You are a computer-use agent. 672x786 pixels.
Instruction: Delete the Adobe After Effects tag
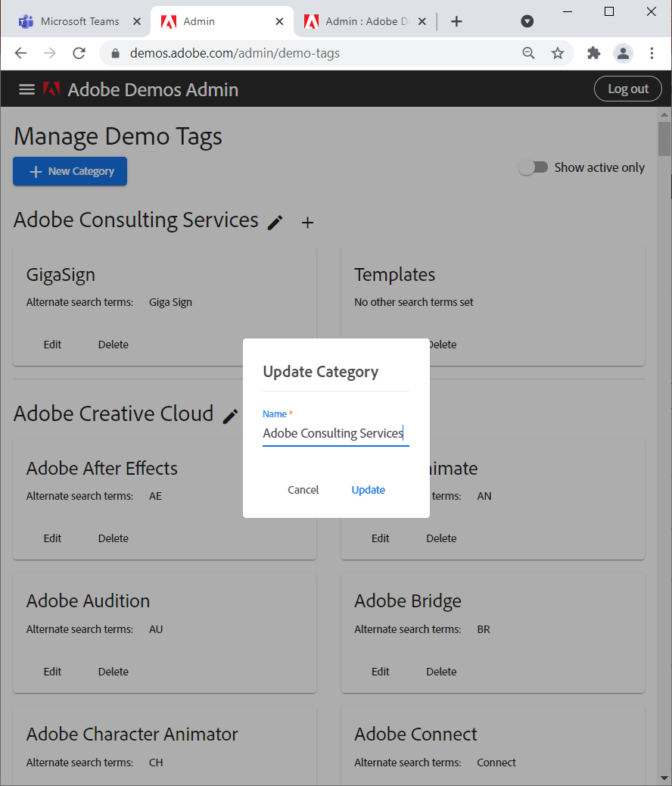click(114, 538)
